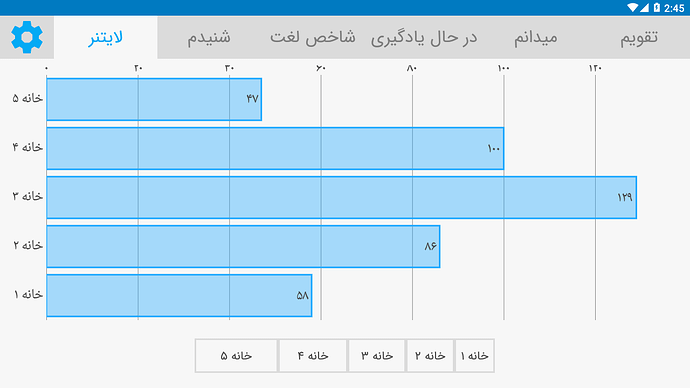Toggle legend entry خانه ۵
This screenshot has height=388, width=690.
[x=236, y=355]
